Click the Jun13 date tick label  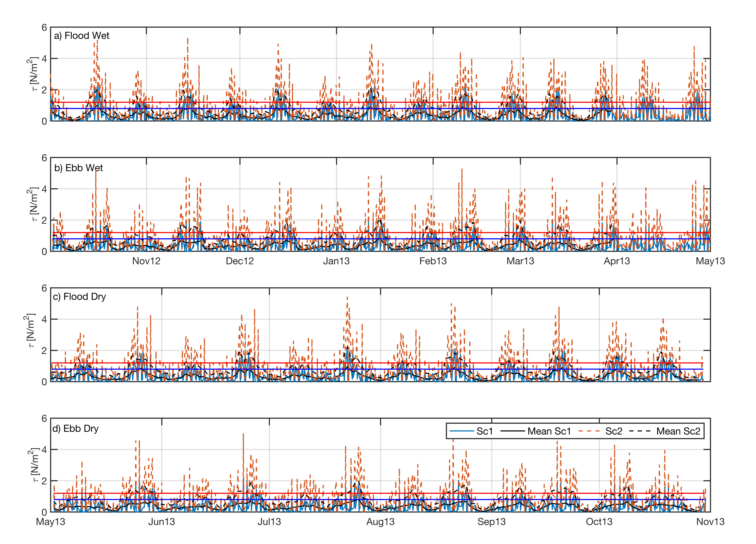point(162,522)
